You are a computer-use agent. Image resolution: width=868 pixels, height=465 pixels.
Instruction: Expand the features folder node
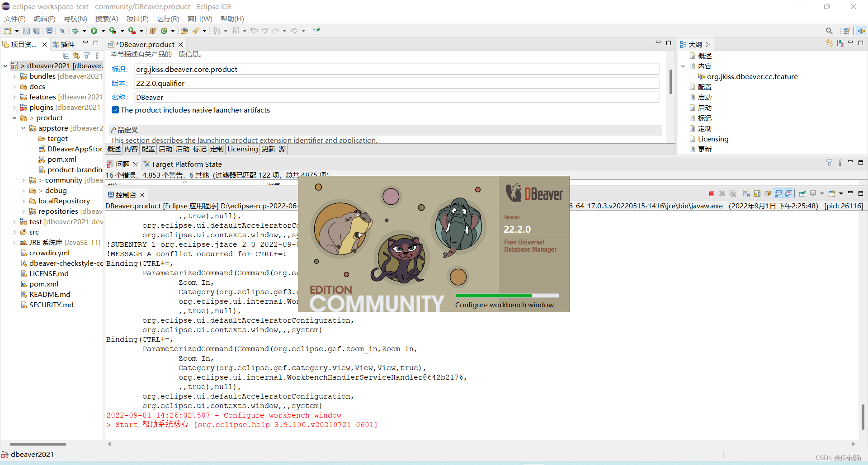pyautogui.click(x=14, y=97)
